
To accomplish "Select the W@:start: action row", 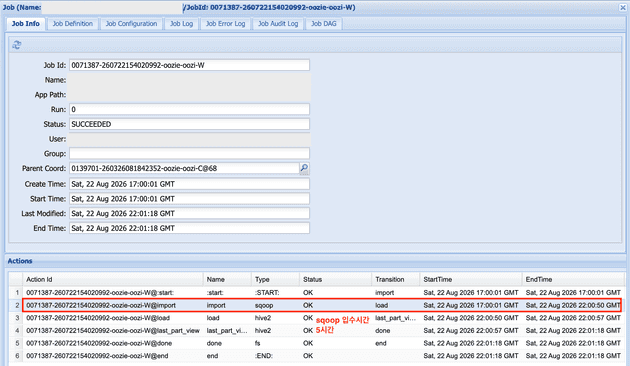I will tap(317, 292).
